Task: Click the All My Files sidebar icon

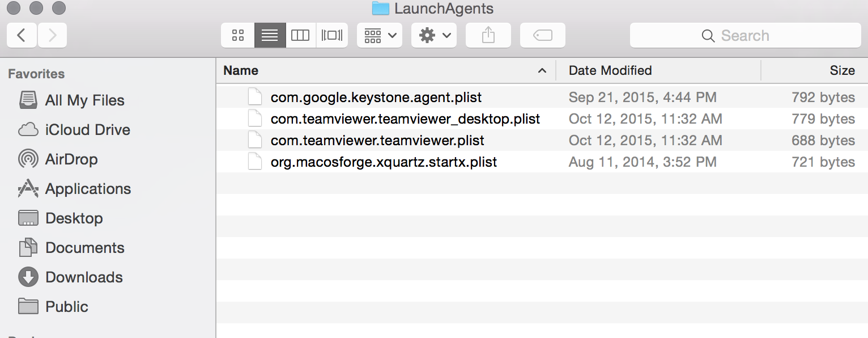Action: (x=28, y=100)
